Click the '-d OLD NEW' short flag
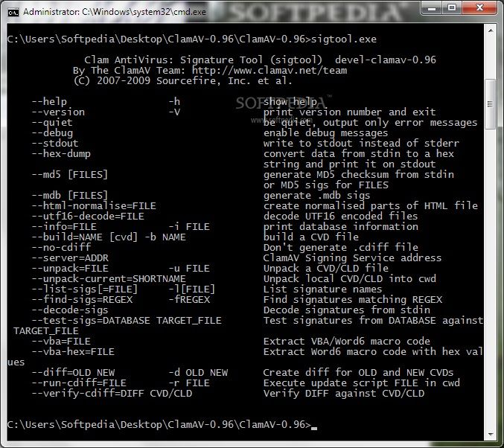504x448 pixels. pos(198,373)
